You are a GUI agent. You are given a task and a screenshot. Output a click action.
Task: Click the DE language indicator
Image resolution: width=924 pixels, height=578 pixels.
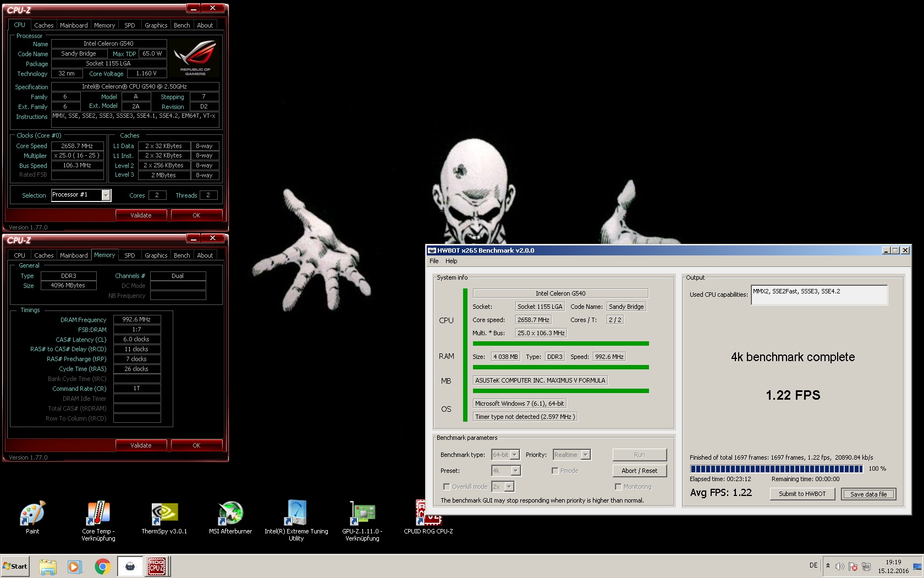(x=813, y=565)
